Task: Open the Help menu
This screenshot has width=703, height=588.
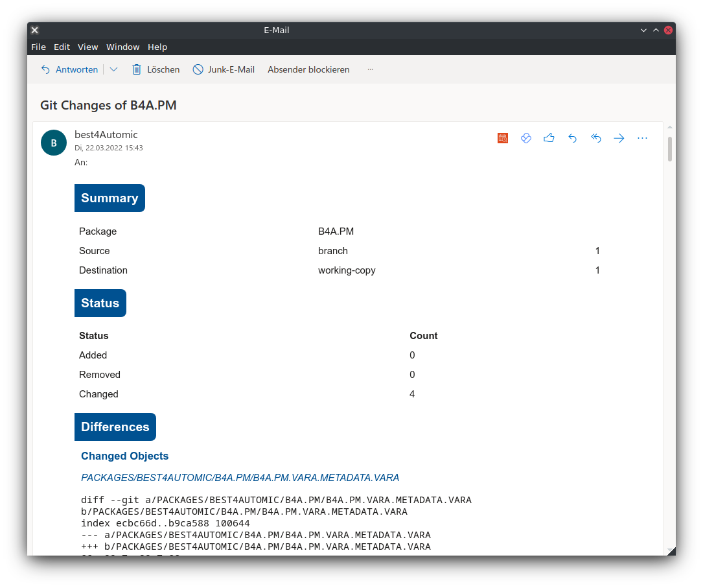Action: click(157, 47)
